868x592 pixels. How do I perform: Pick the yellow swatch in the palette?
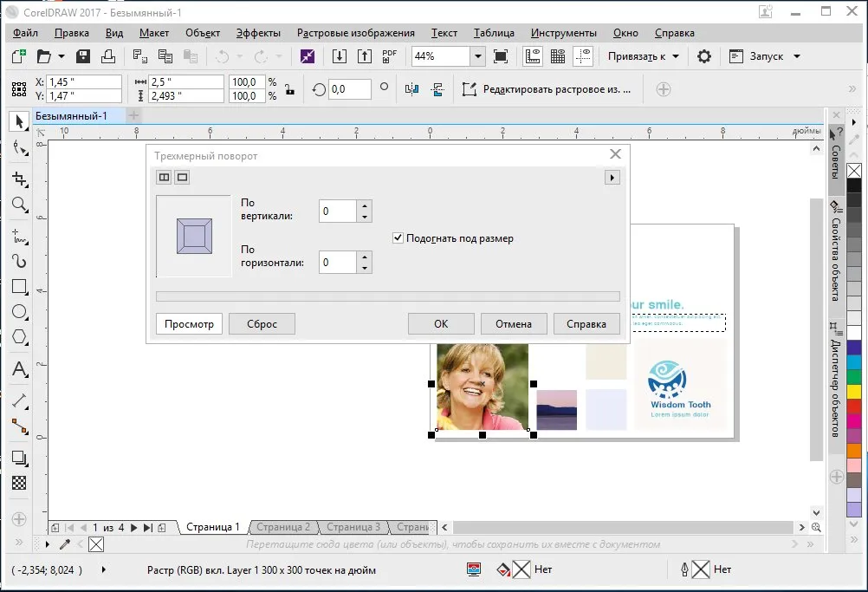pyautogui.click(x=854, y=392)
